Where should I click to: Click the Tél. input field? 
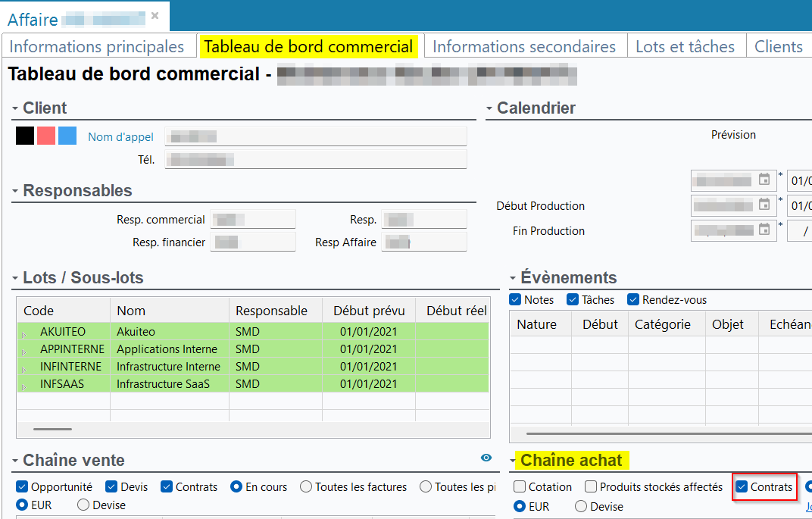tap(315, 159)
